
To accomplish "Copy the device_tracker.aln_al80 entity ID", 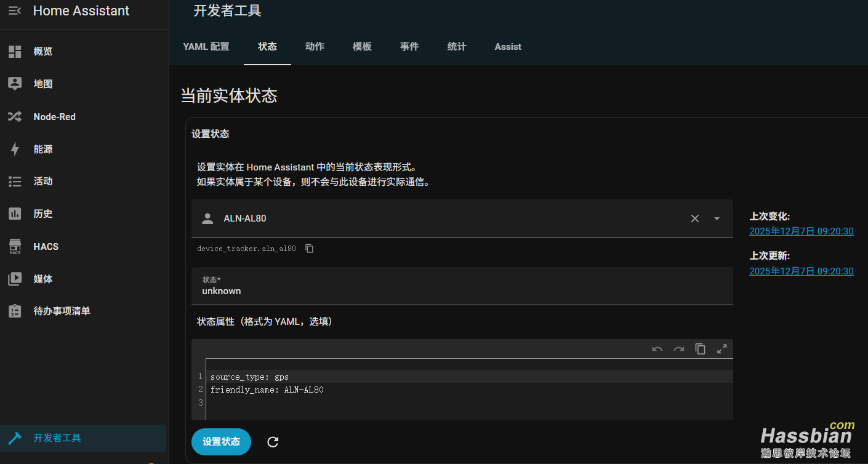I will click(308, 248).
